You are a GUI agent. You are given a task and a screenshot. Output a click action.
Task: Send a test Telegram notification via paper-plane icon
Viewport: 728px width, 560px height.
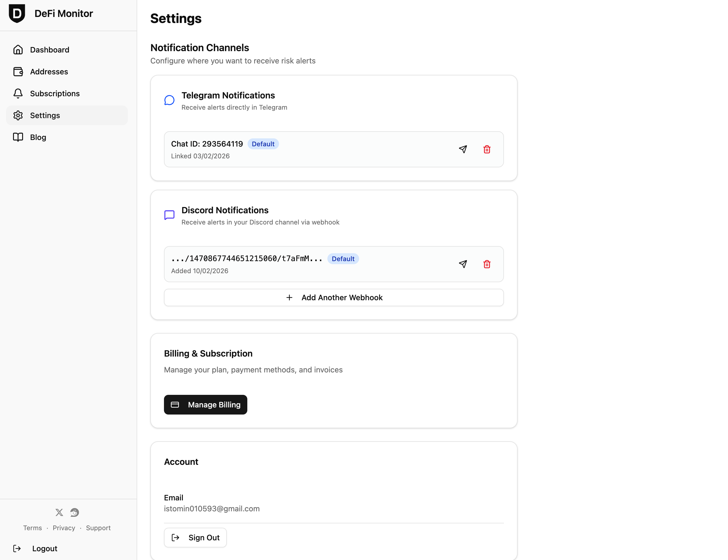[463, 149]
